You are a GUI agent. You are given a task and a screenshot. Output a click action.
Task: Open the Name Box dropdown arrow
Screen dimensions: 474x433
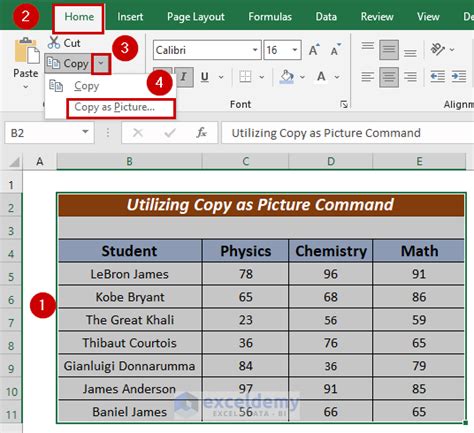click(85, 132)
